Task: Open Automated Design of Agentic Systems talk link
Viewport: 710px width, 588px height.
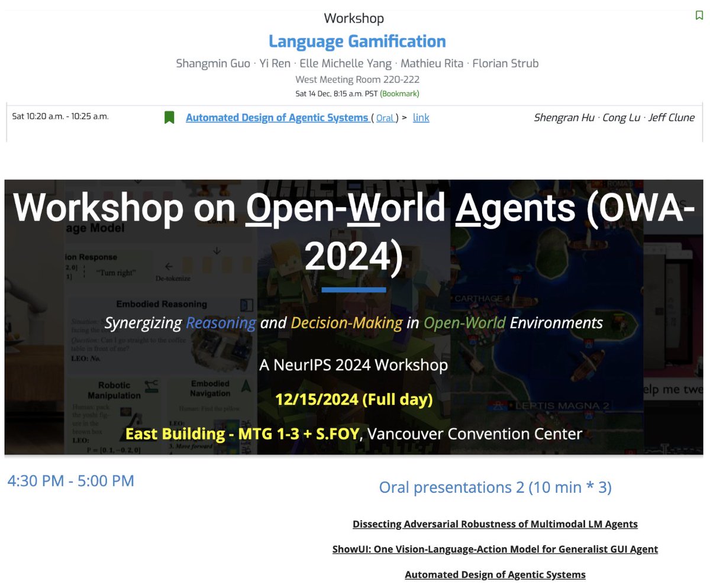Action: pyautogui.click(x=277, y=118)
